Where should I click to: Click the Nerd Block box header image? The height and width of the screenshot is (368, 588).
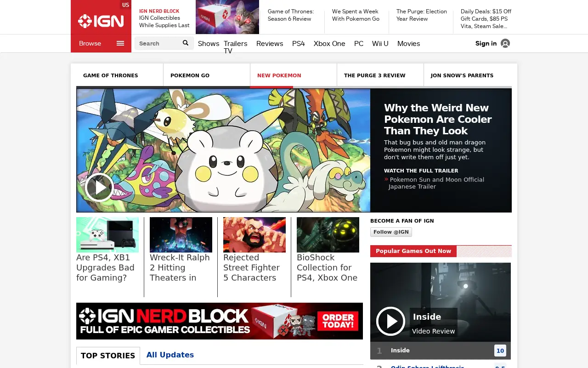coord(227,17)
